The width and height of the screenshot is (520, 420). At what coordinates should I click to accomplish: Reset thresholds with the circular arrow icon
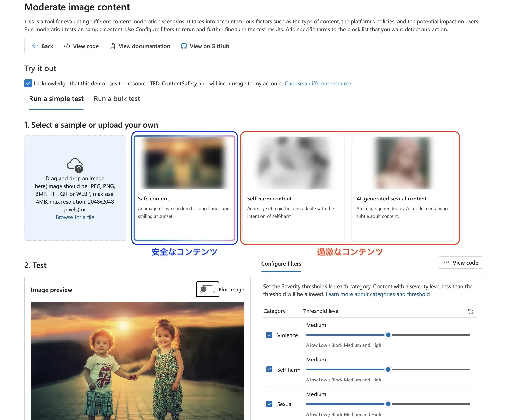[470, 311]
